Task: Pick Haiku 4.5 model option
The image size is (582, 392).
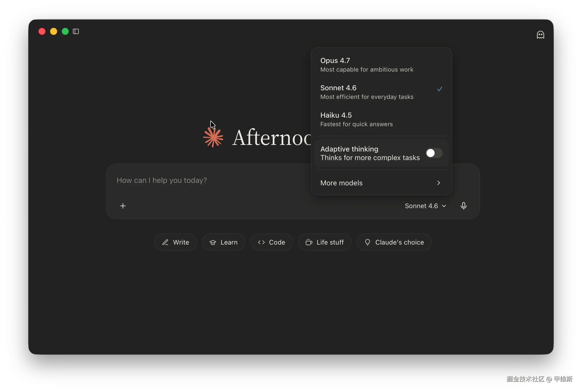Action: click(x=381, y=119)
